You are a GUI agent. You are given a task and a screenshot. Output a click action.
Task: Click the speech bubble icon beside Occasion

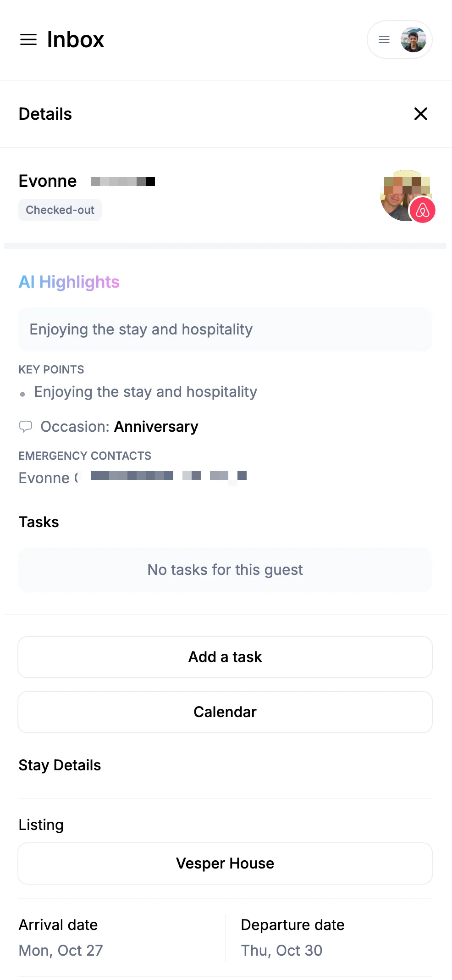coord(26,427)
